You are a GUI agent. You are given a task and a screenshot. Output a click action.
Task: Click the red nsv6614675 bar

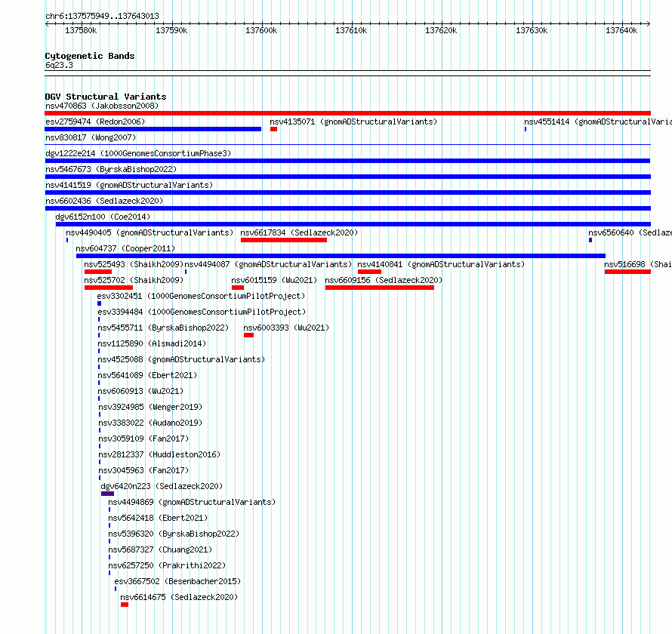point(125,605)
